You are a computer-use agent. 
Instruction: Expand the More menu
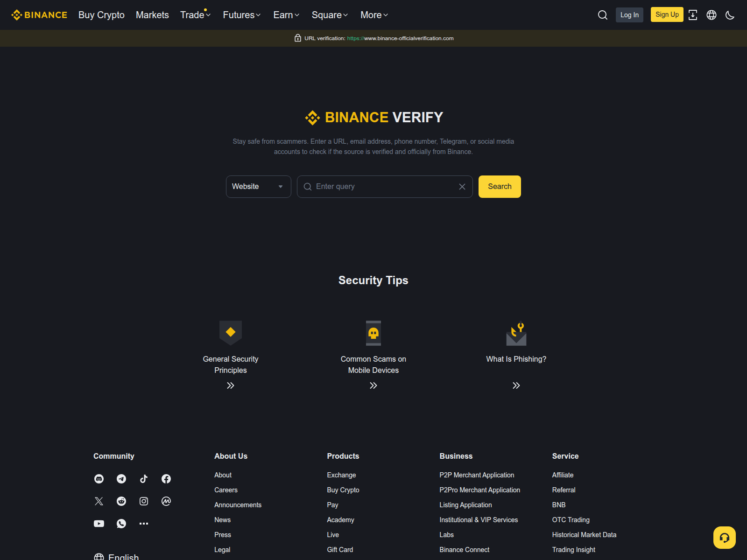click(374, 15)
